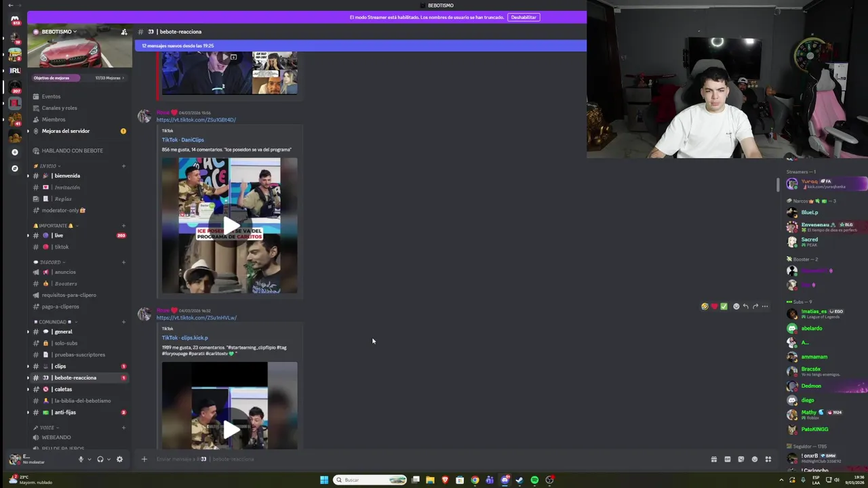Image resolution: width=868 pixels, height=488 pixels.
Task: Collapse the VOICE category
Action: click(x=47, y=428)
